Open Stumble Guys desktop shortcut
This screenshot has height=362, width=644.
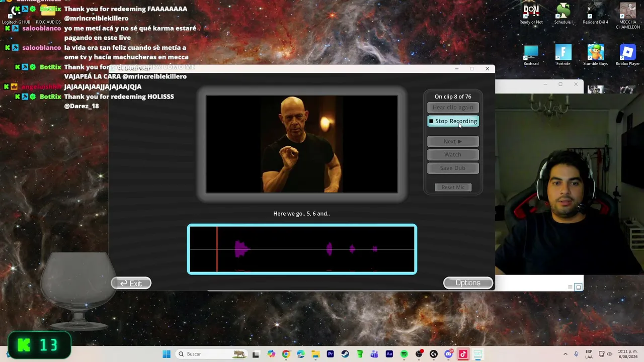[595, 55]
